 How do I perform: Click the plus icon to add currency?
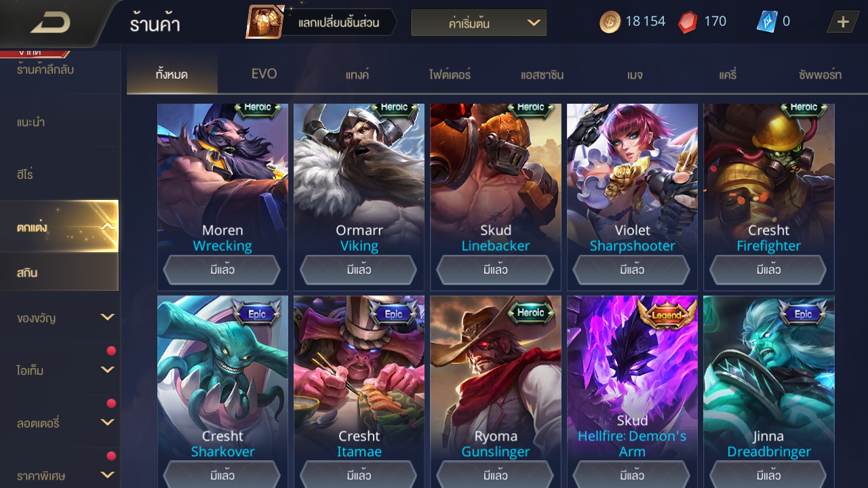(843, 22)
